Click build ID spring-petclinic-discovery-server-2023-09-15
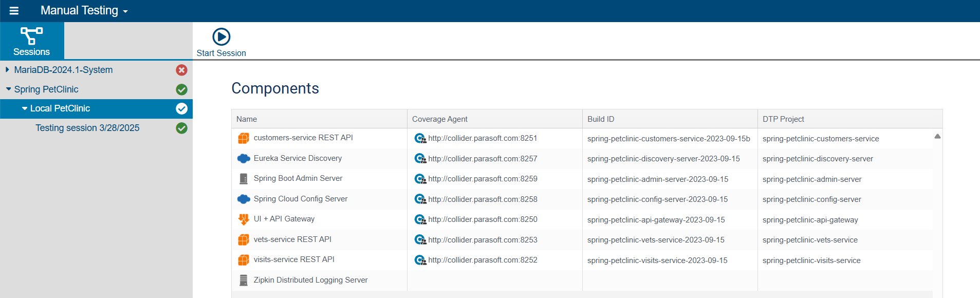 click(x=663, y=159)
